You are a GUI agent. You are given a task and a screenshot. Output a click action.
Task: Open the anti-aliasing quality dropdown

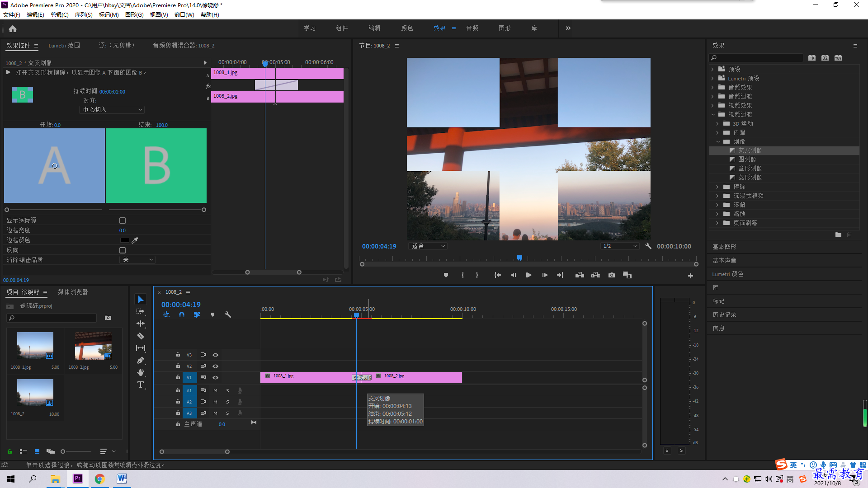click(x=138, y=260)
